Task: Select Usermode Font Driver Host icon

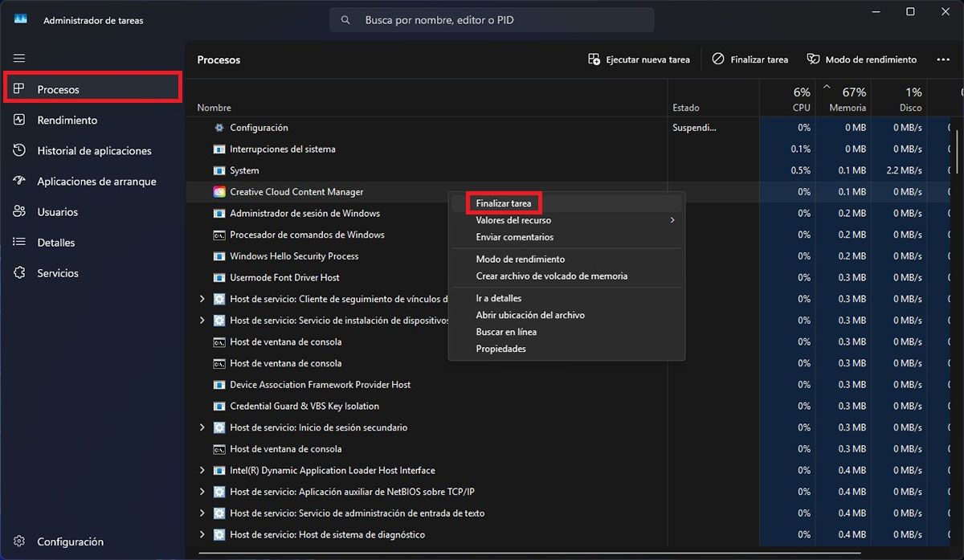Action: [219, 277]
